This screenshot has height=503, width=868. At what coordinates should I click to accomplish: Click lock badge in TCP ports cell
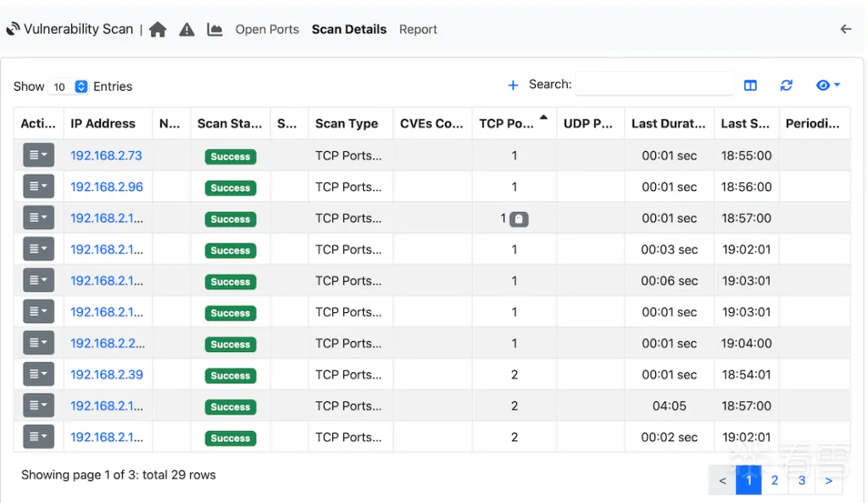coord(519,219)
